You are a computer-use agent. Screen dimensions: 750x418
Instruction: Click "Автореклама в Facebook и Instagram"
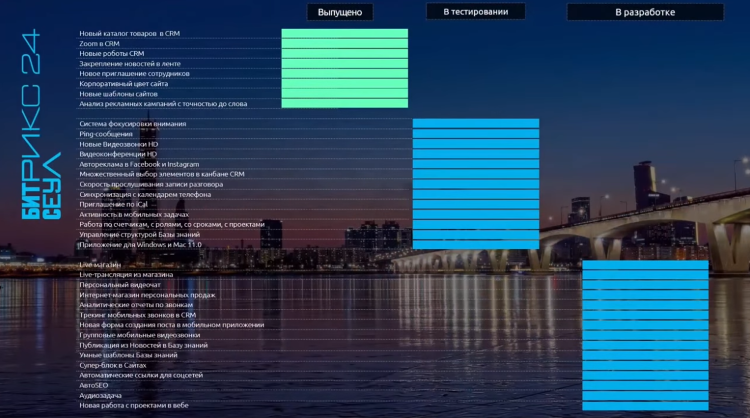tap(139, 164)
